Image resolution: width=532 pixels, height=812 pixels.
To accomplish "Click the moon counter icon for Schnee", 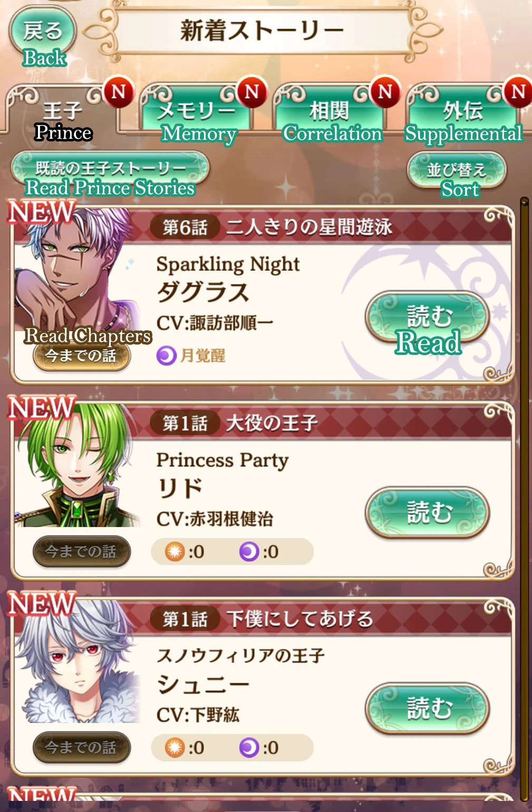I will click(249, 747).
